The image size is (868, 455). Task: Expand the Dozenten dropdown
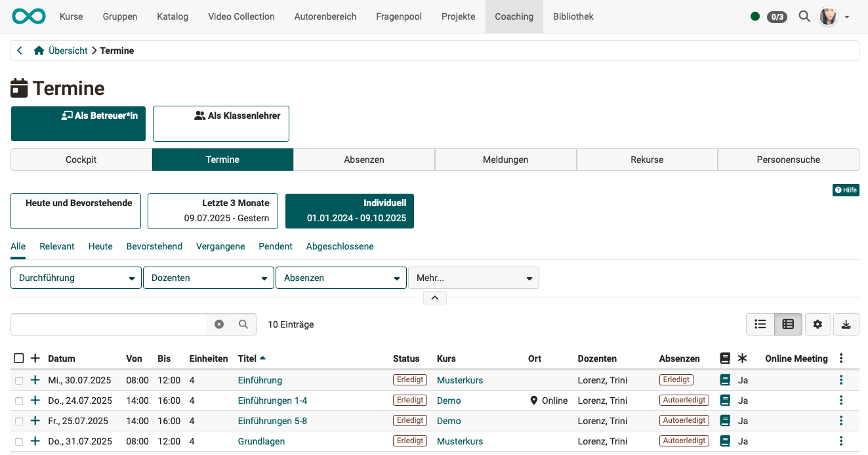click(x=208, y=277)
